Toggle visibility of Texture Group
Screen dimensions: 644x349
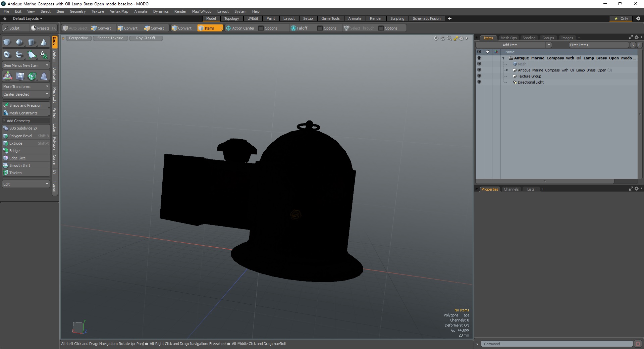(x=479, y=76)
